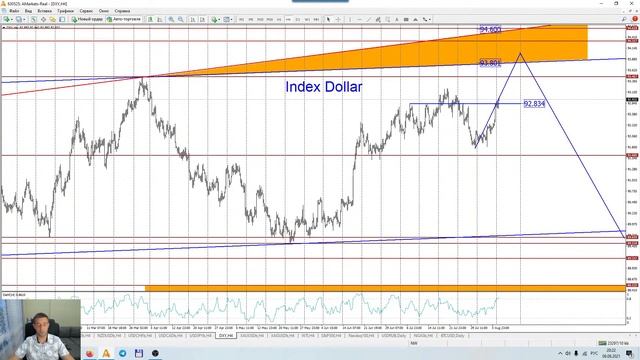This screenshot has height=360, width=640.
Task: Click the Новый ордер button
Action: tap(87, 19)
